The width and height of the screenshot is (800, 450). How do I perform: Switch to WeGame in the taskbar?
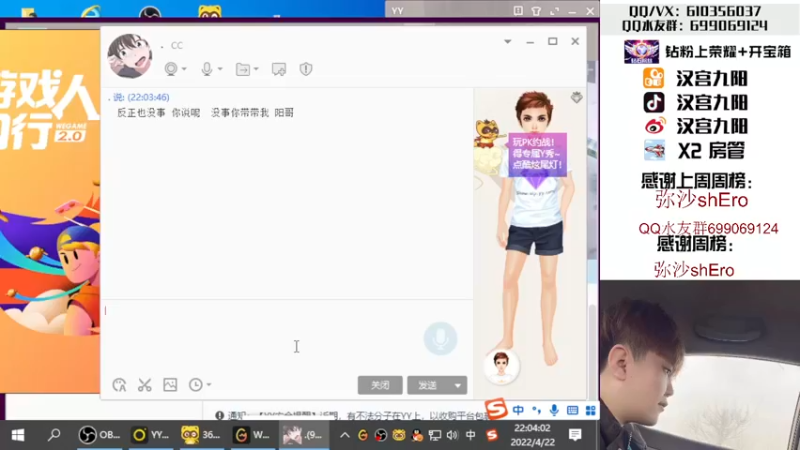pyautogui.click(x=252, y=435)
